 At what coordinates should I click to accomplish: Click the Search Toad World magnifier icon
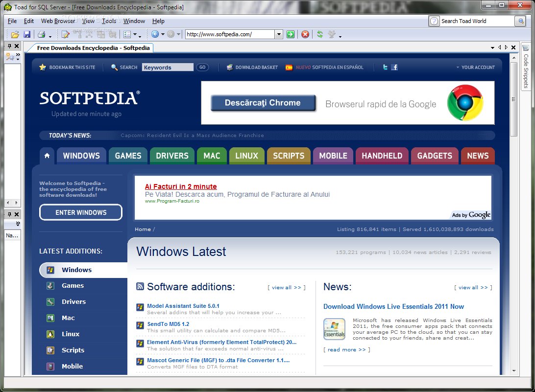point(521,21)
